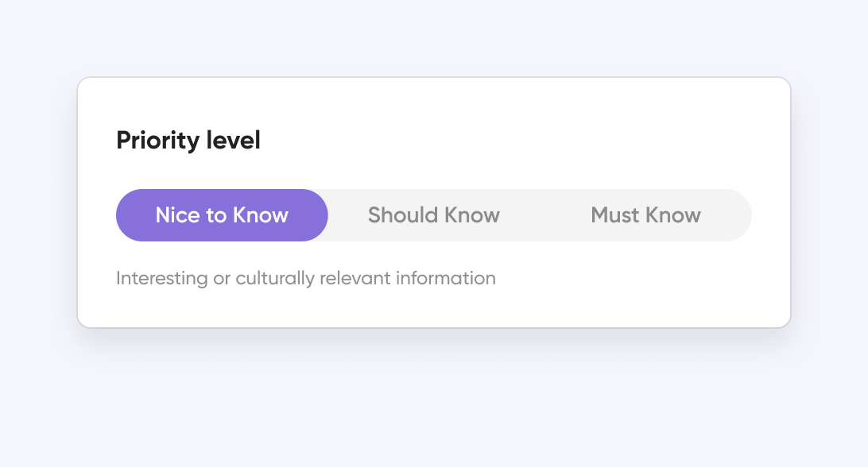Mark the item as Must Know
868x467 pixels.
tap(645, 215)
